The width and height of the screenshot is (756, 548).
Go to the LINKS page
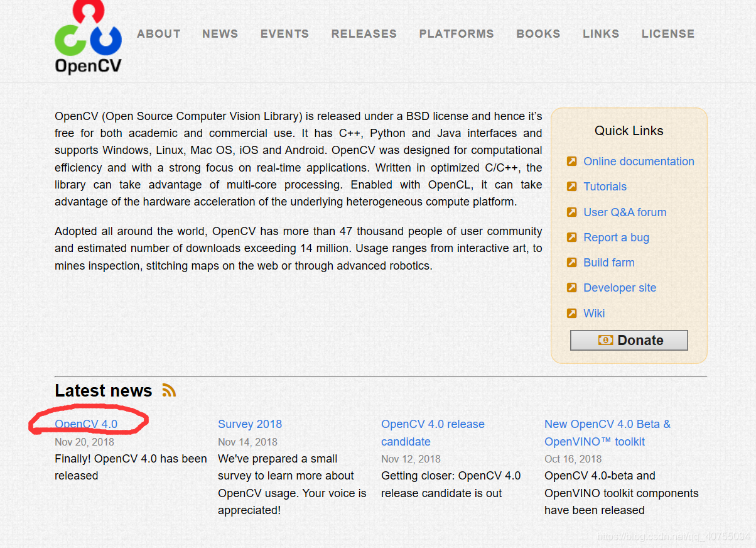[x=601, y=34]
